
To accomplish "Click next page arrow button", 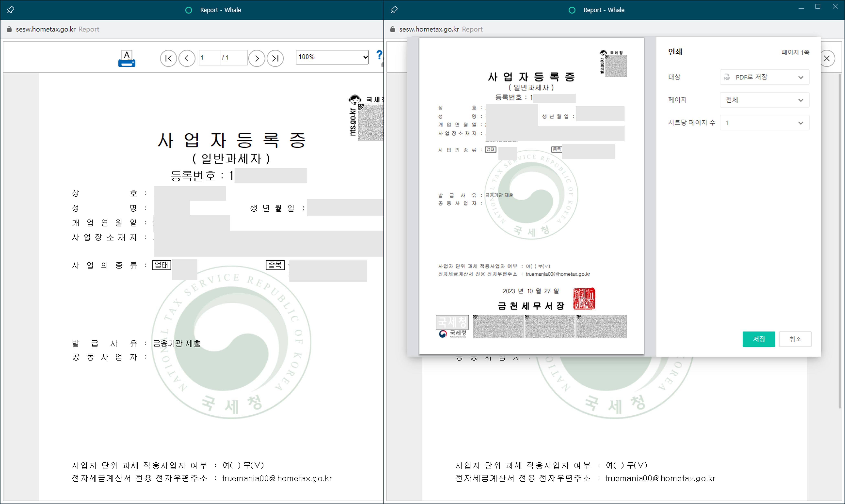I will [257, 58].
